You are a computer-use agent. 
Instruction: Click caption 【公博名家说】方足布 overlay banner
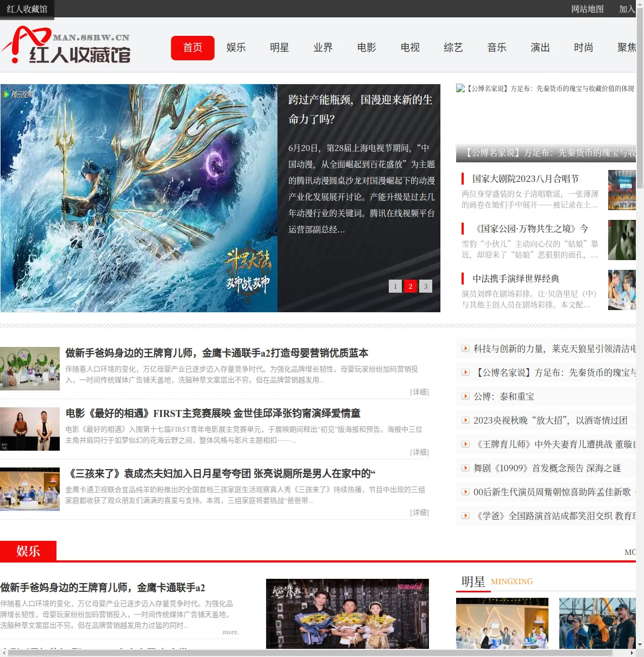coord(546,153)
